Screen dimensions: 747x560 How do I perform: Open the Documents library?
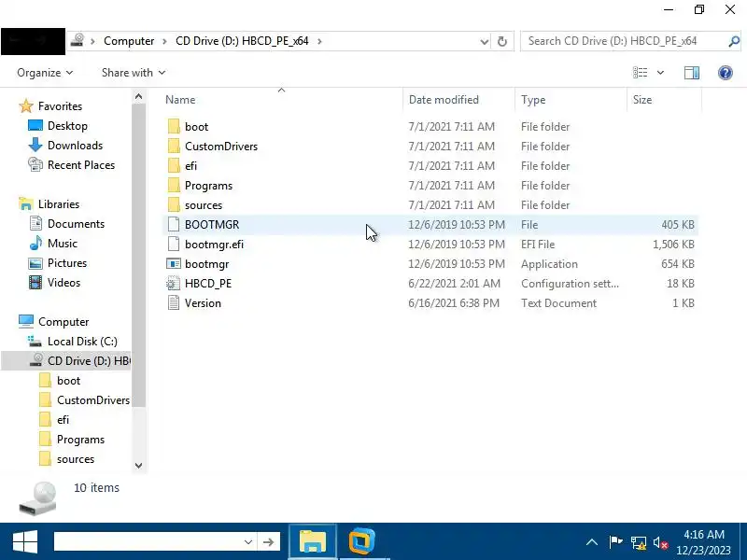coord(76,224)
